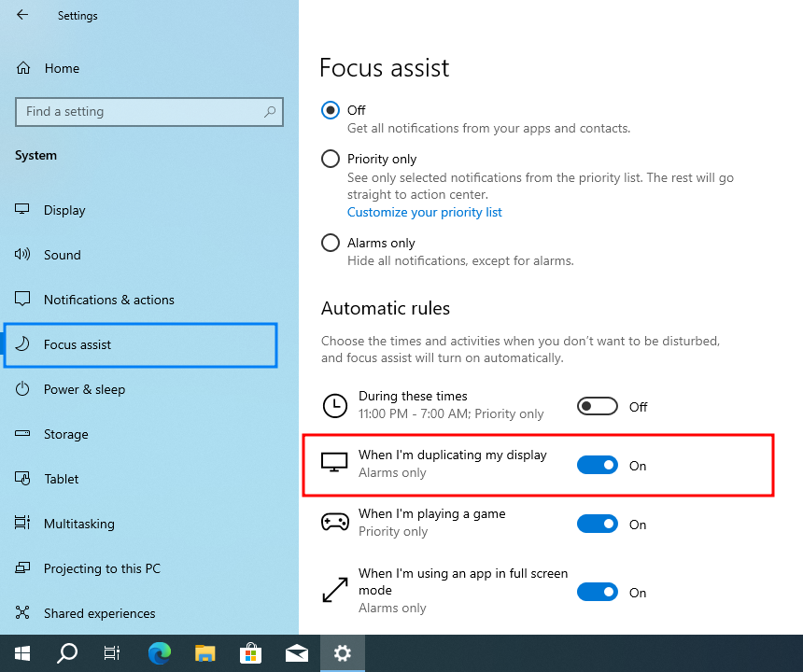Viewport: 803px width, 672px height.
Task: Click the gamepad icon for playing a game
Action: coord(335,523)
